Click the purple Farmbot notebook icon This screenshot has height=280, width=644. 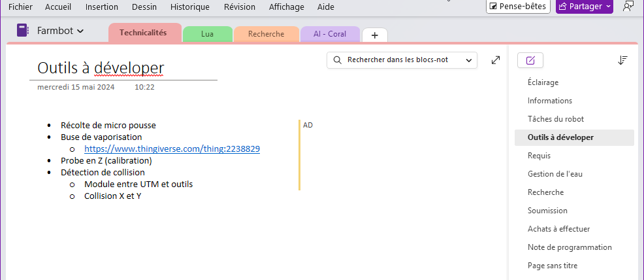[22, 31]
